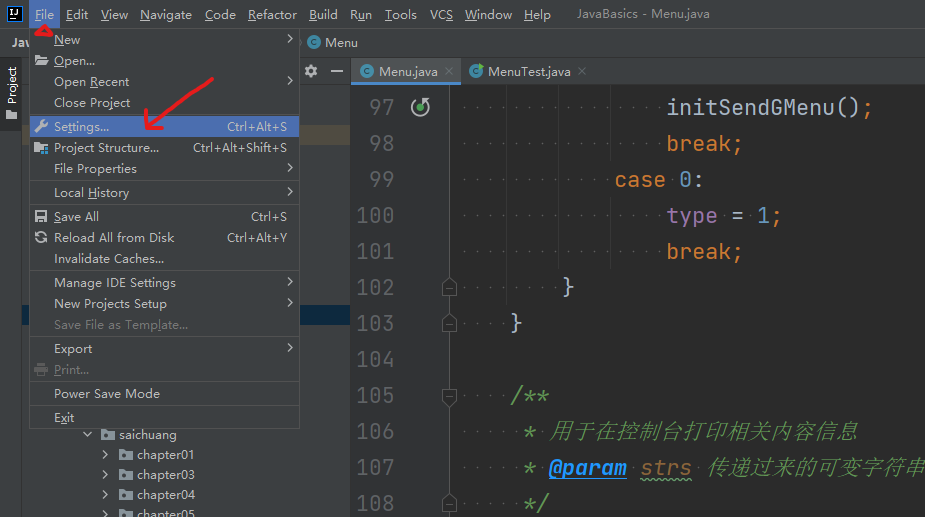Screen dimensions: 925x517
Task: Collapse fold end marker at line 108
Action: click(450, 503)
